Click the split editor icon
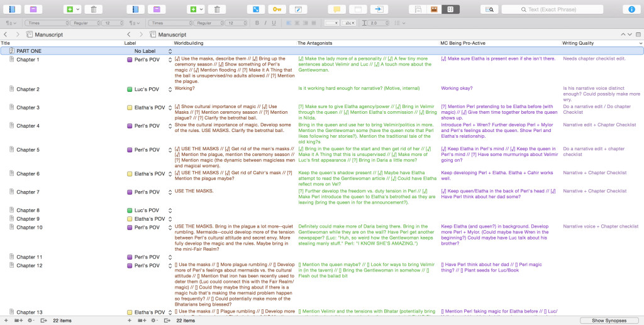The width and height of the screenshot is (644, 325). (x=638, y=35)
